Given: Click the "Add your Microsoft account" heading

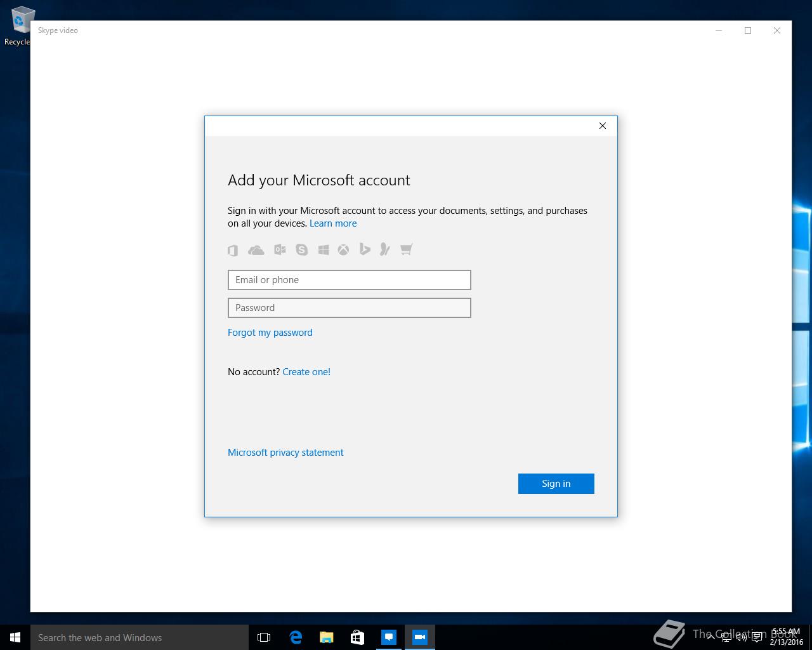Looking at the screenshot, I should (x=319, y=180).
